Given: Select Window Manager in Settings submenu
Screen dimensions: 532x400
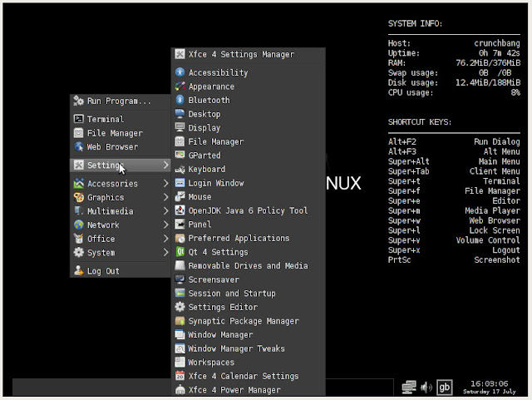Looking at the screenshot, I should coord(248,335).
